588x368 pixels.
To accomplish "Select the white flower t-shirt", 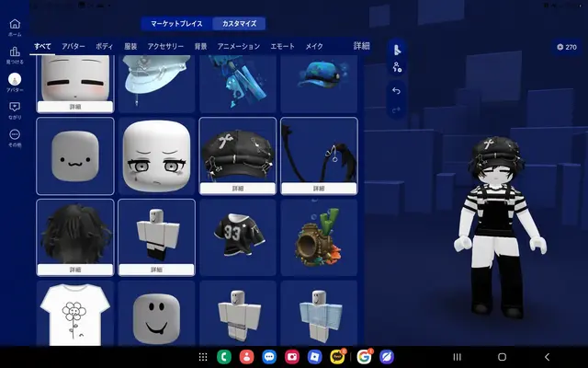I will point(75,313).
